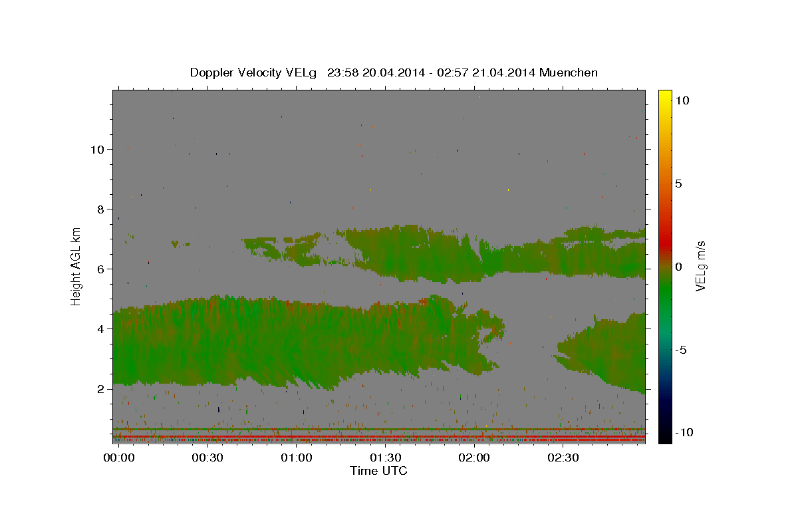Click the height tick label 2

[x=100, y=388]
